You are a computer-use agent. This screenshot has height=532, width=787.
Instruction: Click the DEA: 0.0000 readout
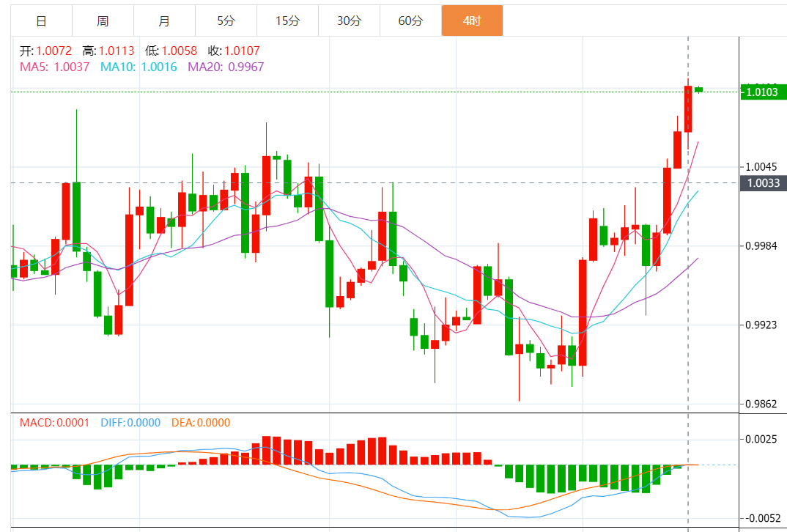(201, 423)
